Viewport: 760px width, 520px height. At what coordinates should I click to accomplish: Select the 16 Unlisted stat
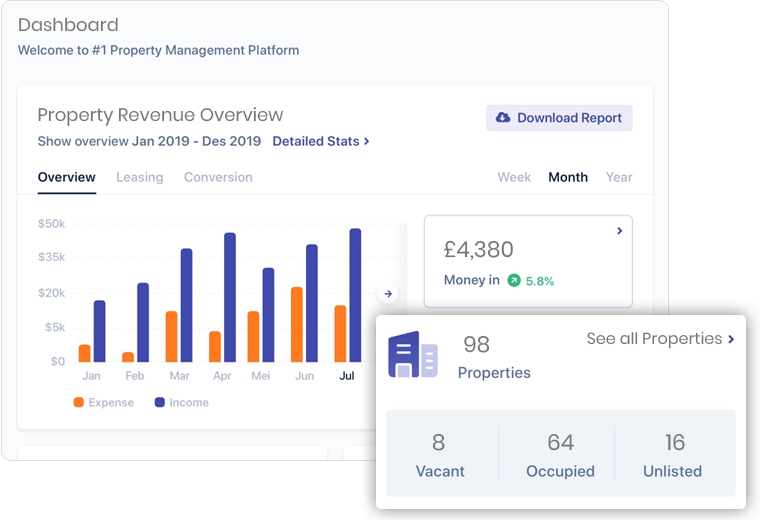[673, 454]
